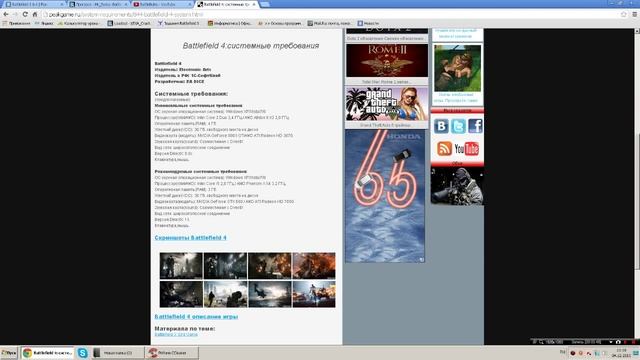Open the Rome II game banner

click(x=387, y=60)
